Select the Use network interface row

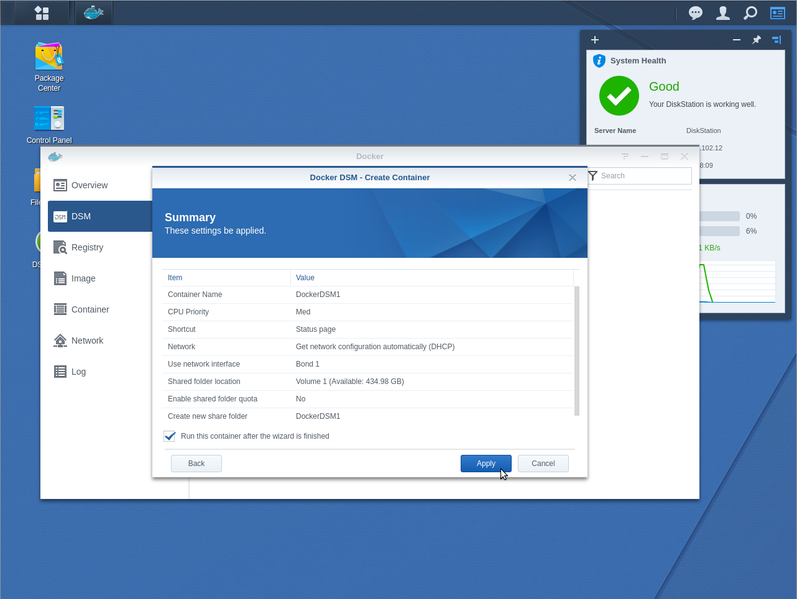coord(368,364)
